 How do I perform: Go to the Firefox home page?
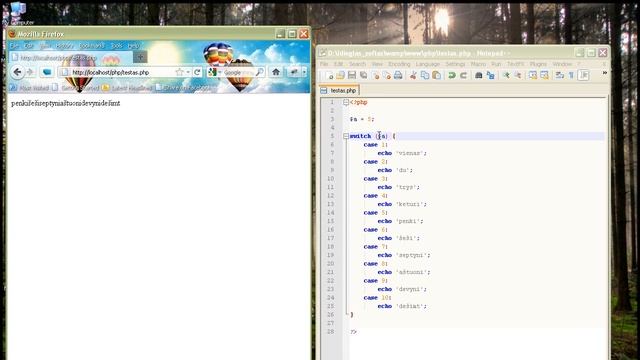pyautogui.click(x=276, y=72)
